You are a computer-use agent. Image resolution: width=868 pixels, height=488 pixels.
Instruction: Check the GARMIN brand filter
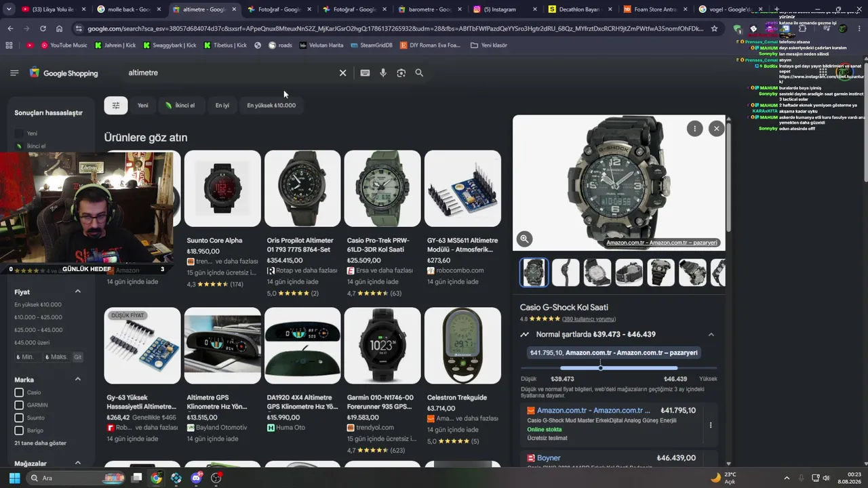(x=19, y=405)
